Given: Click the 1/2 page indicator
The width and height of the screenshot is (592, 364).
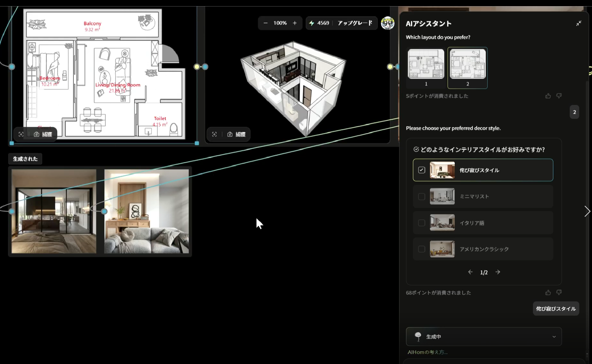Looking at the screenshot, I should (x=484, y=272).
